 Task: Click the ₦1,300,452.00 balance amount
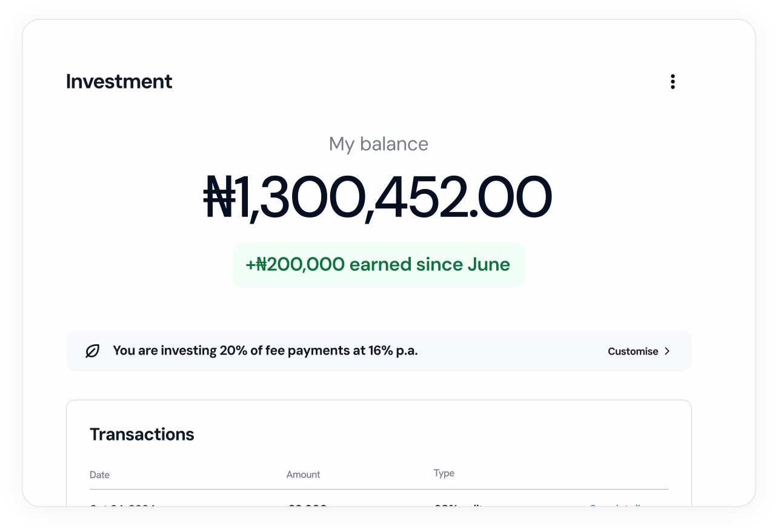click(x=377, y=198)
